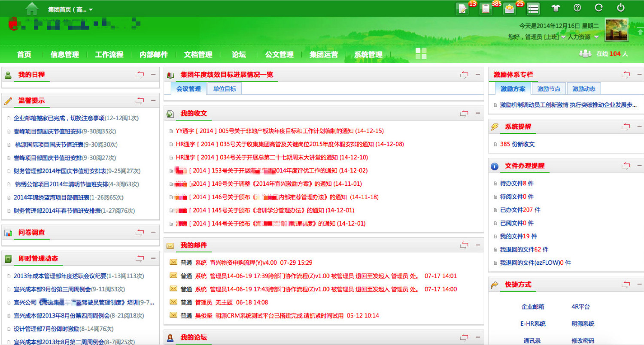Collapse the 温馨提示 panel with minus button
Image resolution: width=644 pixels, height=345 pixels.
(153, 101)
